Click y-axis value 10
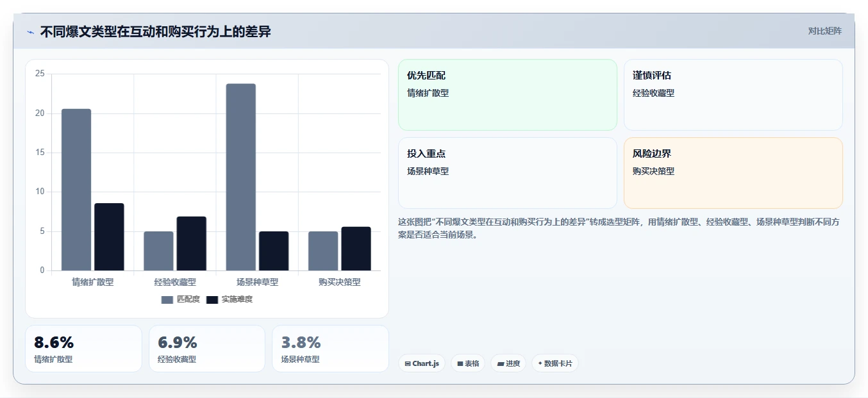Screen dimensions: 868x398 pos(40,192)
